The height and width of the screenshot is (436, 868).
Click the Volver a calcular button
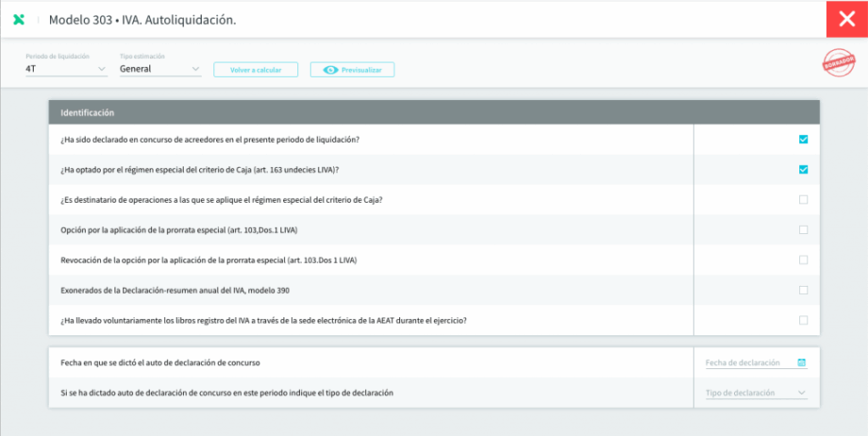256,71
